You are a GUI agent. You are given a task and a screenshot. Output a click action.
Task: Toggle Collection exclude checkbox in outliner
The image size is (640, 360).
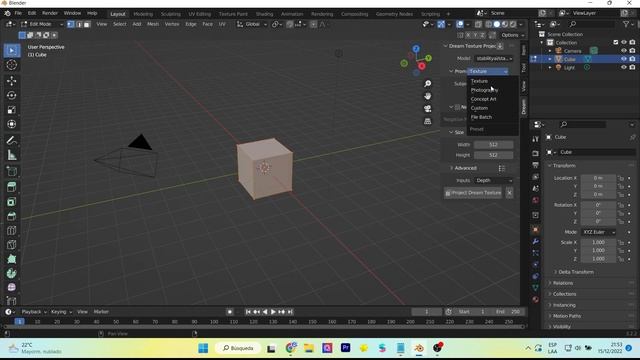click(616, 42)
